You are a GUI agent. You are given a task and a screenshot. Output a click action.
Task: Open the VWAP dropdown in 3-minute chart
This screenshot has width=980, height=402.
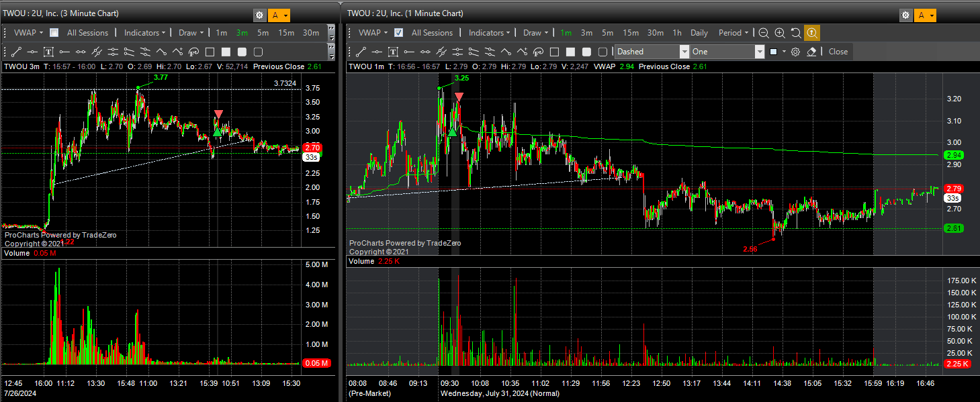click(x=28, y=33)
